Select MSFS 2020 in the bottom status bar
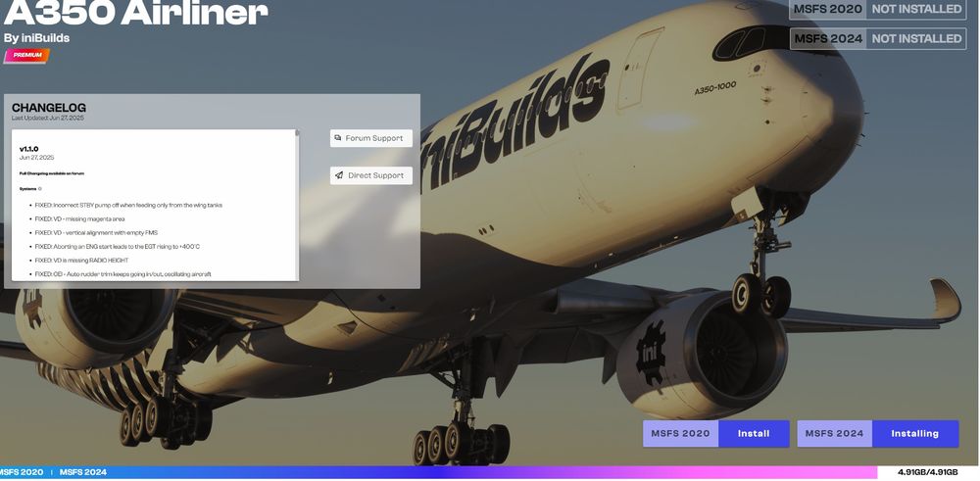Image resolution: width=980 pixels, height=481 pixels. pyautogui.click(x=22, y=472)
